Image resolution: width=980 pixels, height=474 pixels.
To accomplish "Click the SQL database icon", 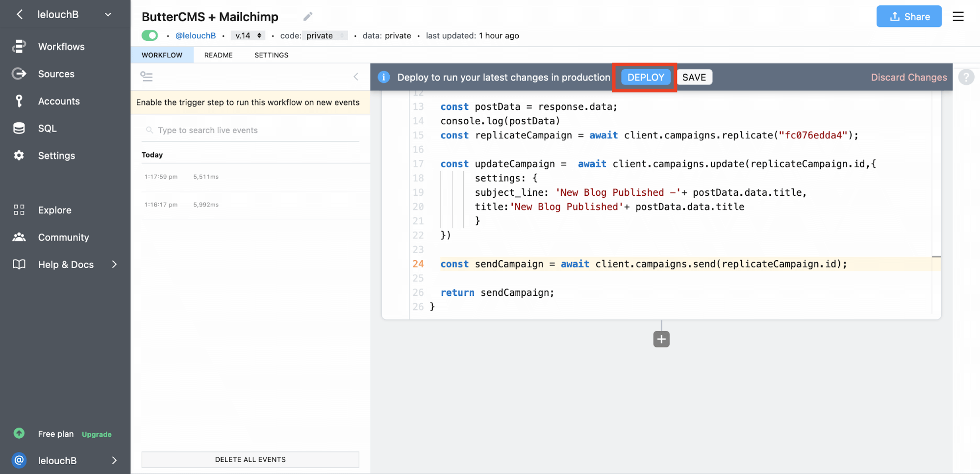I will pyautogui.click(x=19, y=128).
